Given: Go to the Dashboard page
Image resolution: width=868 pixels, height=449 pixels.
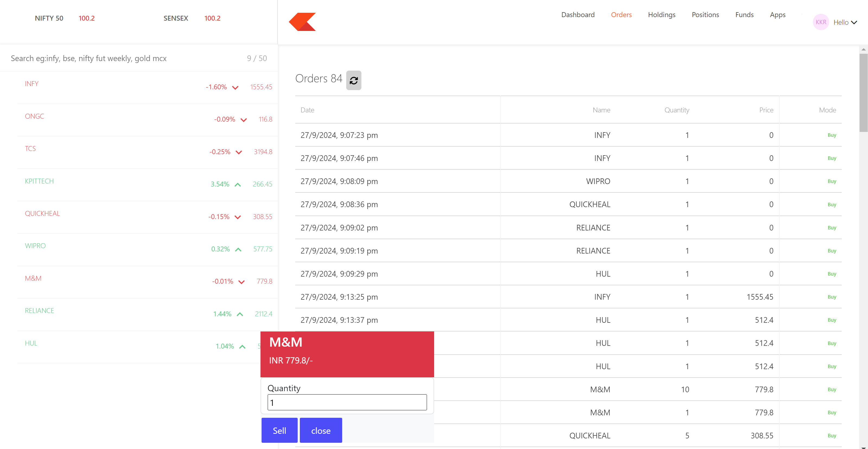Looking at the screenshot, I should pyautogui.click(x=578, y=15).
